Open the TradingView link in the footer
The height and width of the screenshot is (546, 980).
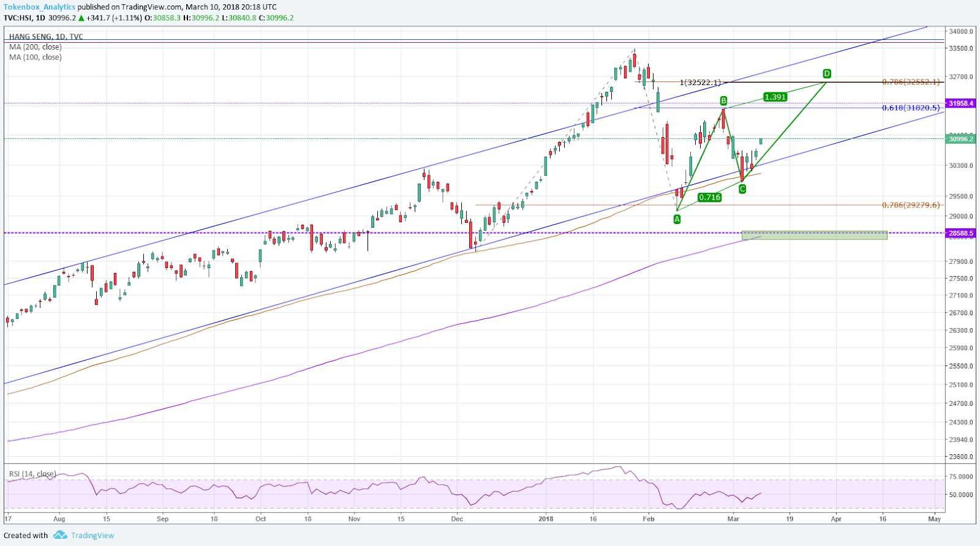(x=92, y=536)
